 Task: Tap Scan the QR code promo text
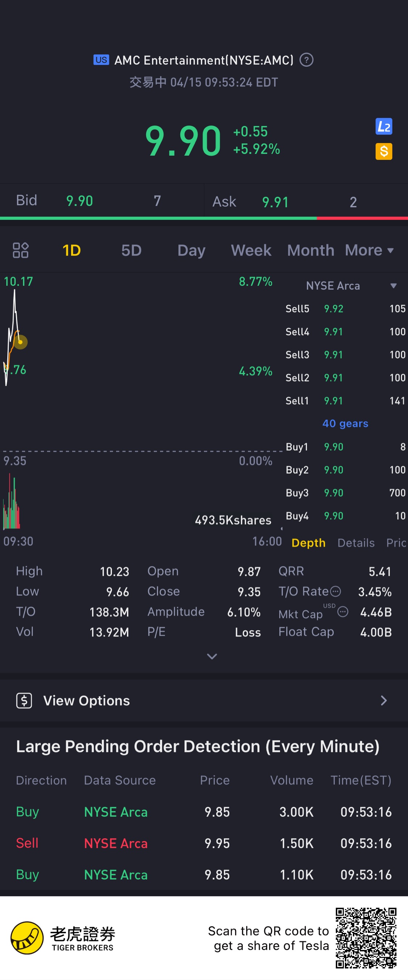268,938
